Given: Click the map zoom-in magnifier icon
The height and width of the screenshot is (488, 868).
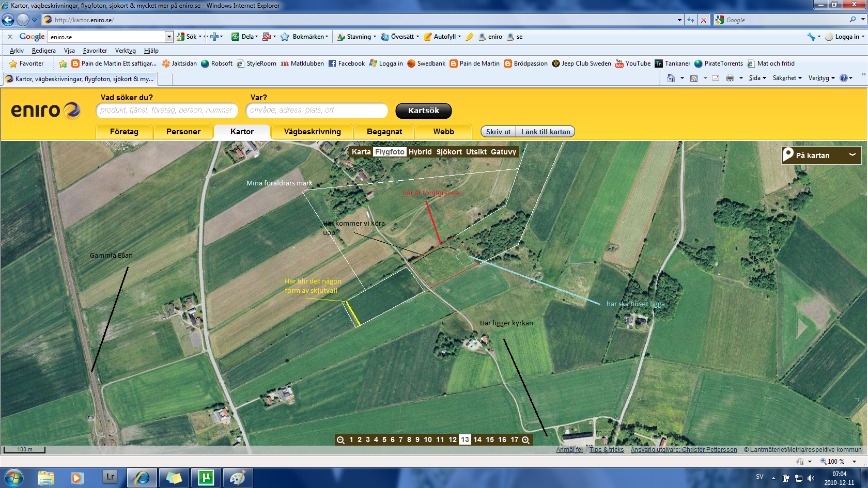Looking at the screenshot, I should [526, 440].
